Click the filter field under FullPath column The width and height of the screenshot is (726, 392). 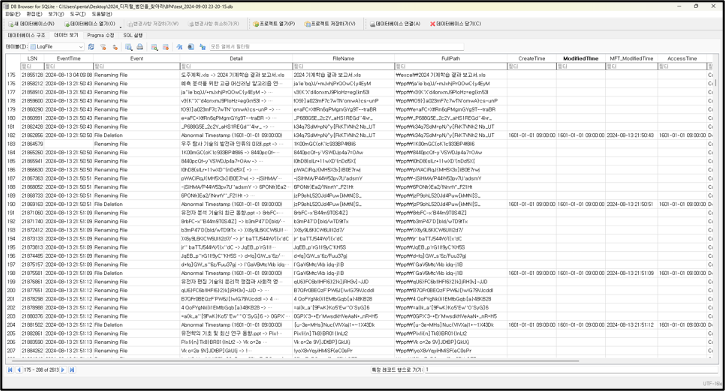451,67
